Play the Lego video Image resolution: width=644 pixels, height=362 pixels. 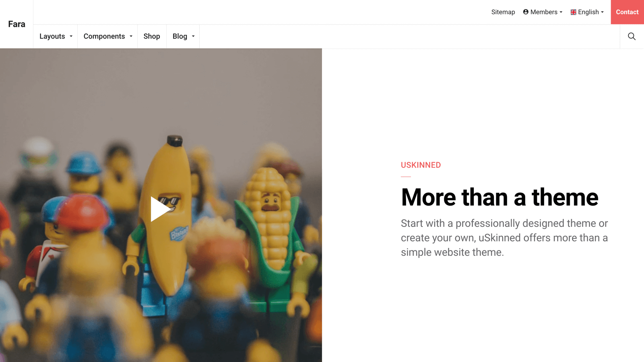click(x=160, y=209)
